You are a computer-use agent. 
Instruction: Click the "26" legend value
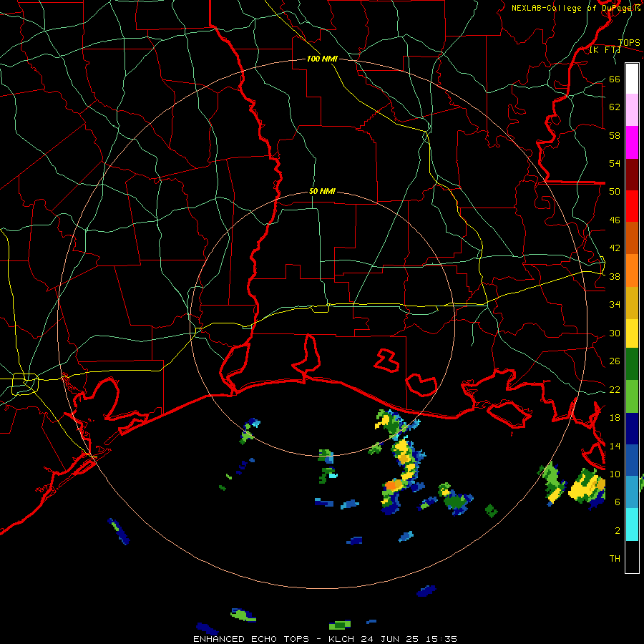[615, 361]
